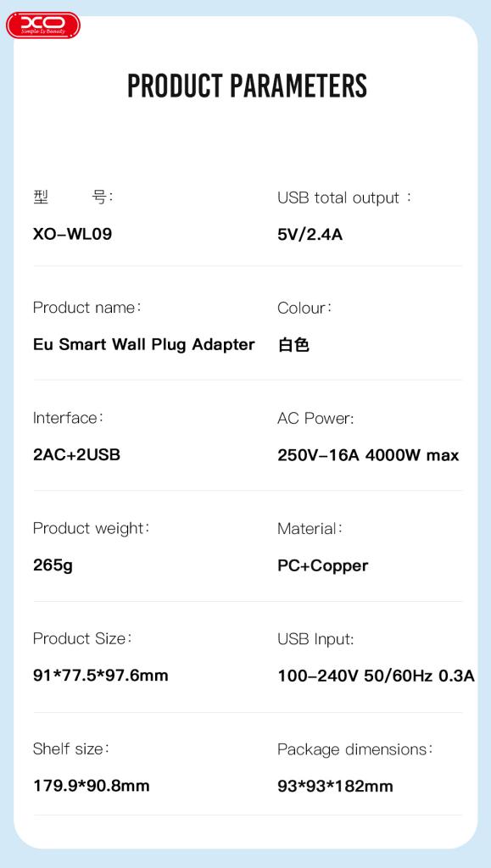
Task: Click the PRODUCT PARAMETERS heading
Action: [x=247, y=86]
